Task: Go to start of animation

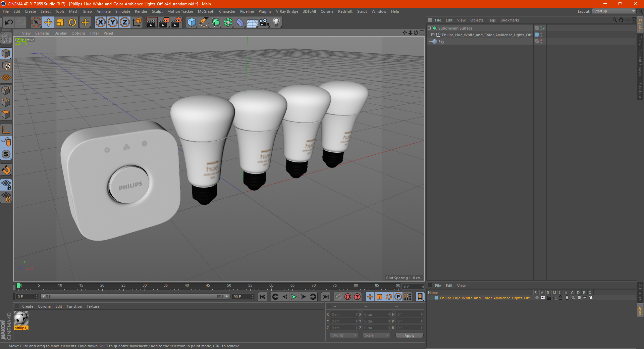Action: (x=262, y=297)
